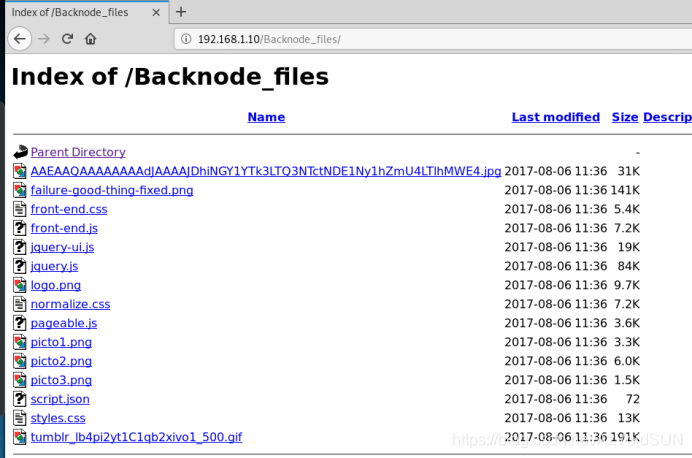This screenshot has height=458, width=692.
Task: Show site information icon in address bar
Action: click(x=186, y=39)
